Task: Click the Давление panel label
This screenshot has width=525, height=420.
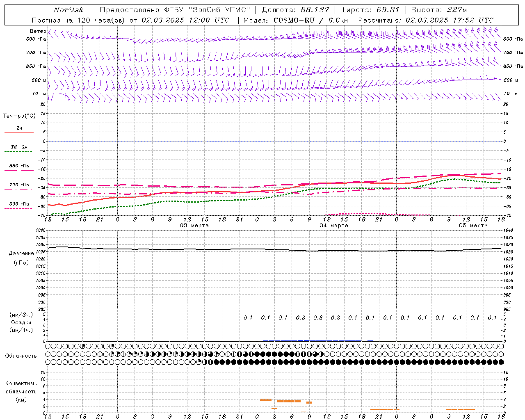Action: pos(21,253)
